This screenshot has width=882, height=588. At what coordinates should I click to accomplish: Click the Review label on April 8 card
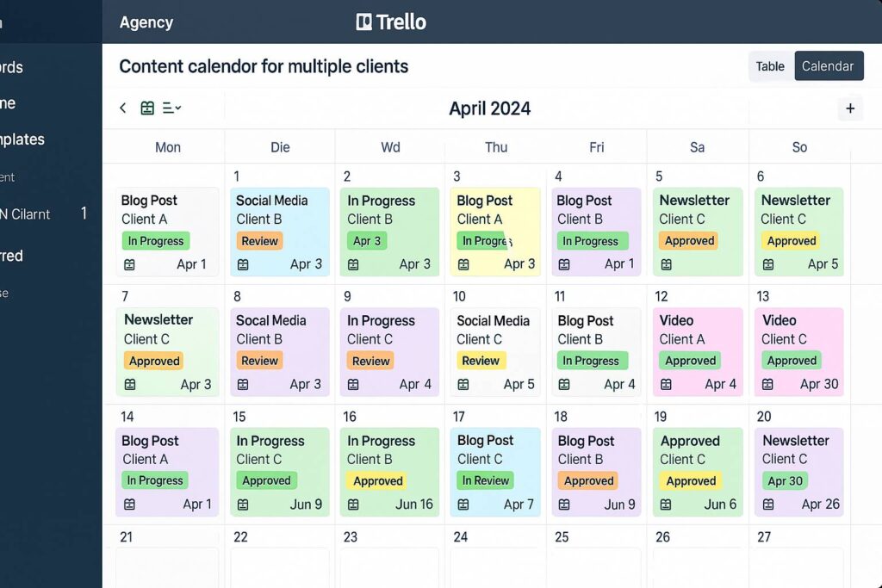pos(259,361)
